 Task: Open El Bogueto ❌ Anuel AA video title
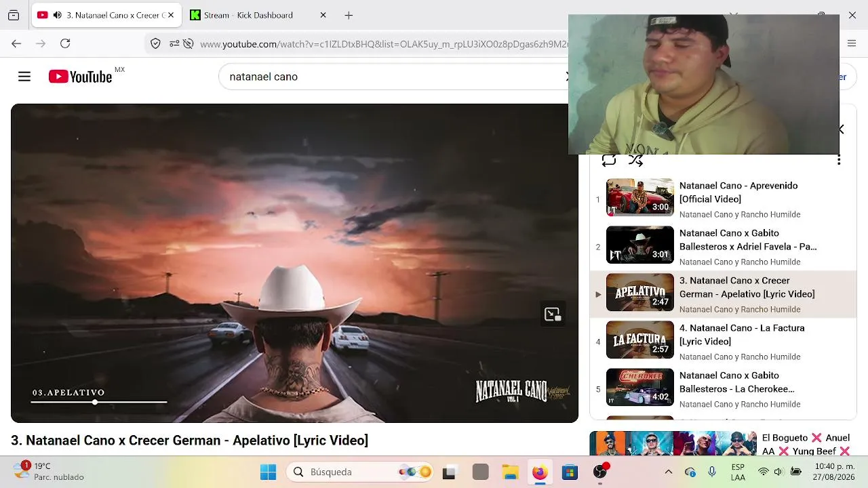pos(806,444)
